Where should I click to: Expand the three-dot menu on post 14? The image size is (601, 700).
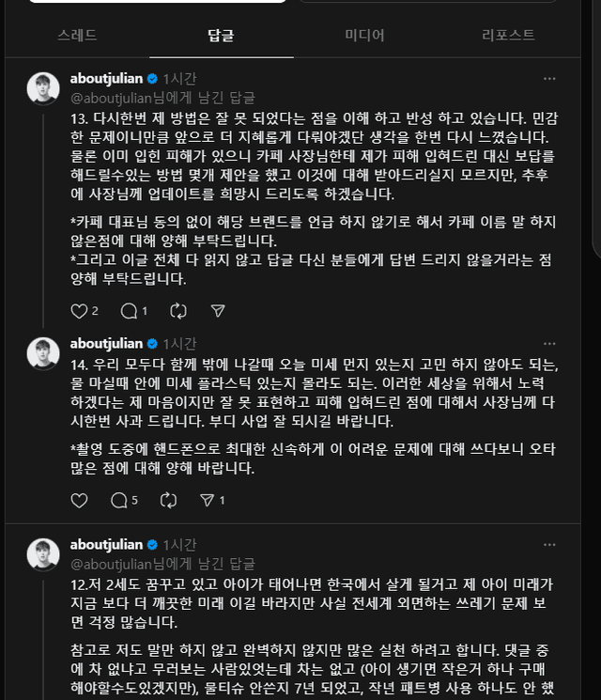click(x=549, y=343)
